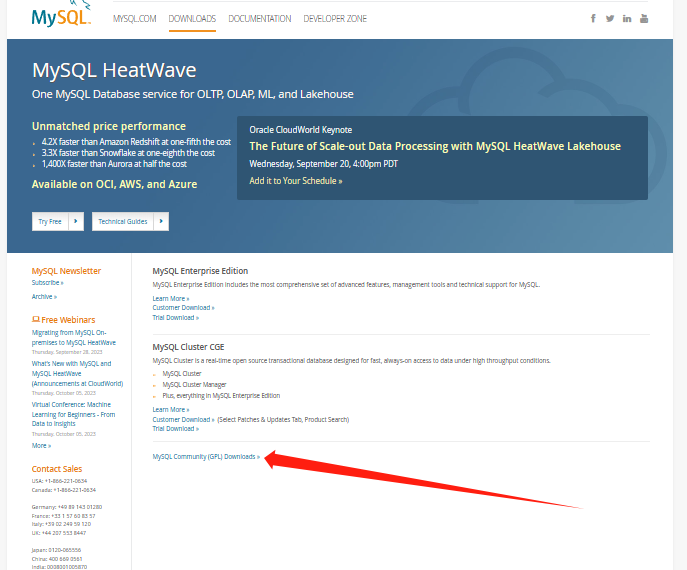Click 'Oracle CloudWorld Keynote' label
Viewport: 687px width, 570px height.
point(301,130)
